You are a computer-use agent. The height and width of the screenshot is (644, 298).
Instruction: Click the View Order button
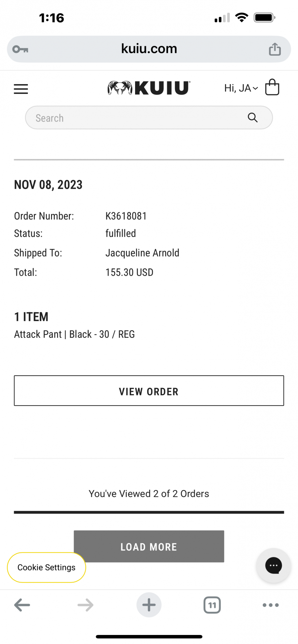tap(149, 391)
